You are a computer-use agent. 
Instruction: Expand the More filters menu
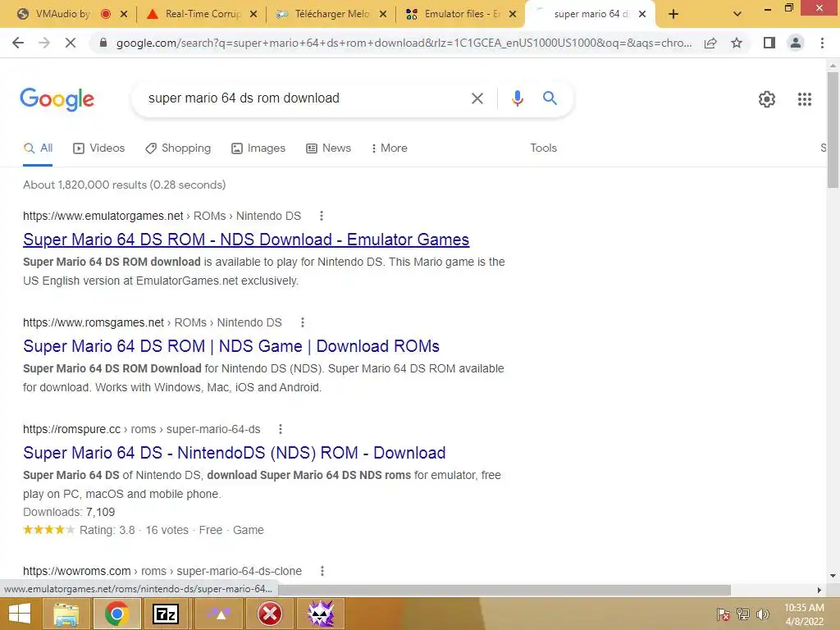pyautogui.click(x=390, y=148)
